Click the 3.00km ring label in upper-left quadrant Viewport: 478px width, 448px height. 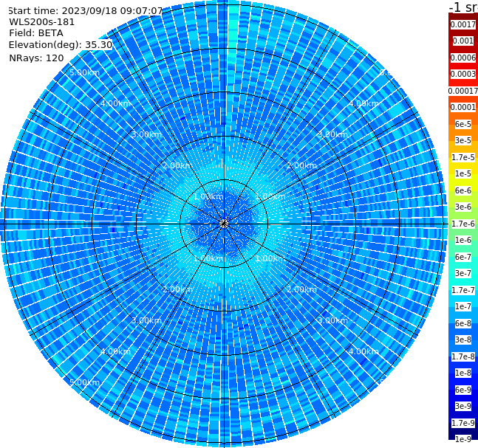coord(146,134)
